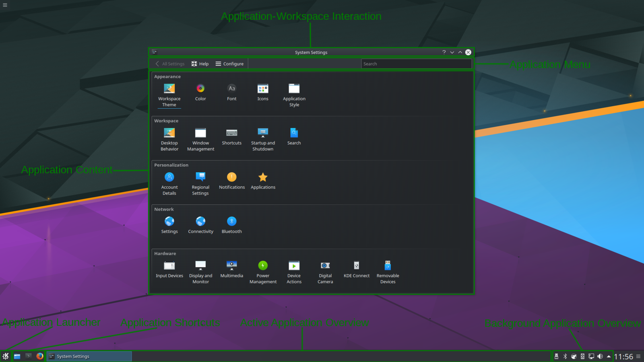Expand hidden system tray icons arrow

point(609,356)
